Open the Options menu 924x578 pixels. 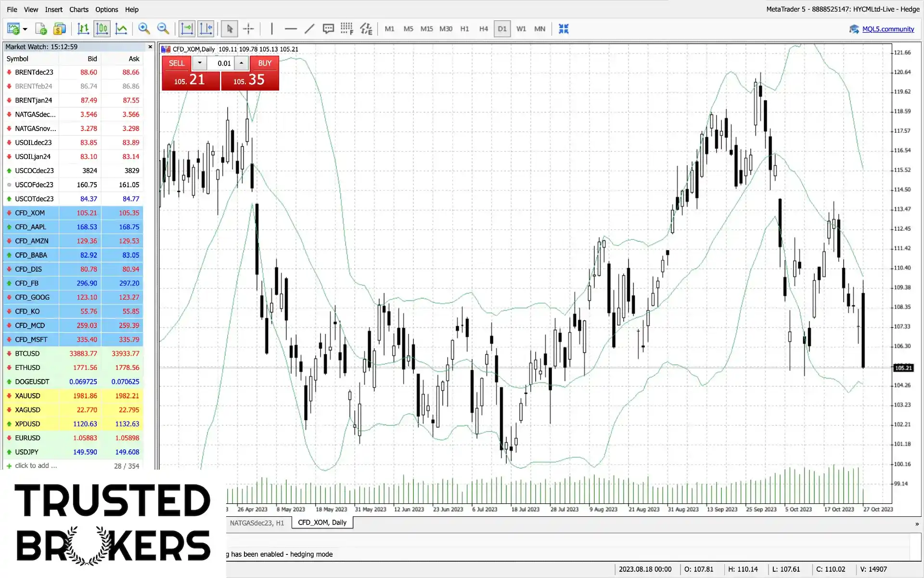(106, 9)
